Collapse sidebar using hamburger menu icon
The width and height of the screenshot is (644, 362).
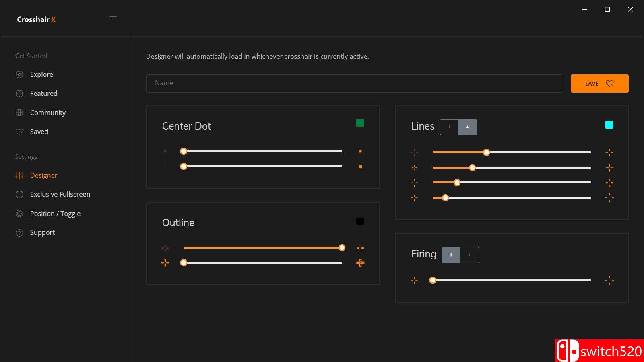tap(113, 19)
